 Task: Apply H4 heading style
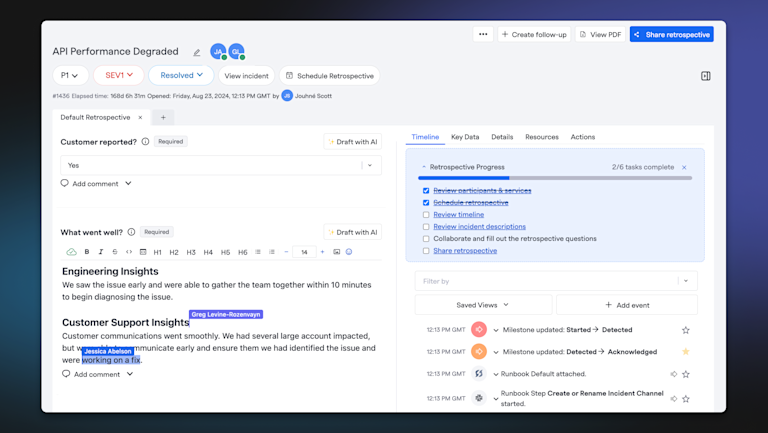pyautogui.click(x=208, y=252)
